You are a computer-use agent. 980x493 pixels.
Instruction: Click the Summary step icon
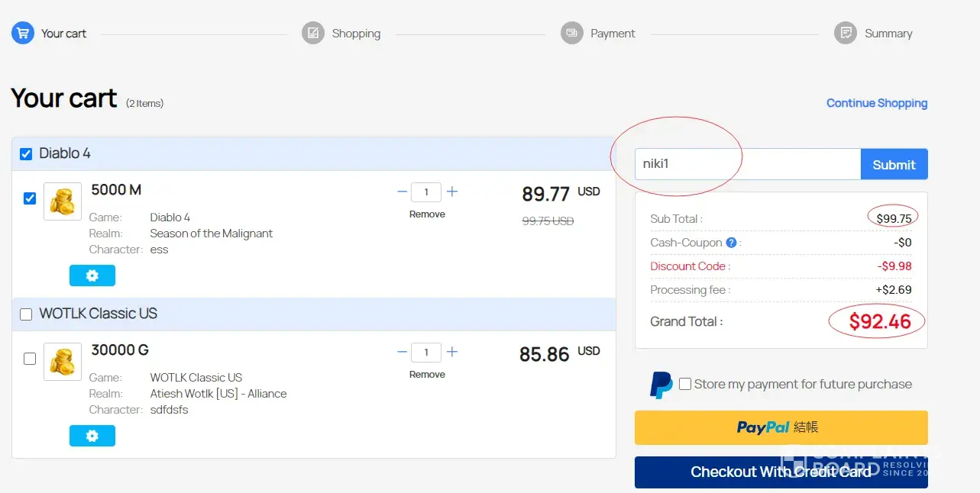[x=846, y=34]
